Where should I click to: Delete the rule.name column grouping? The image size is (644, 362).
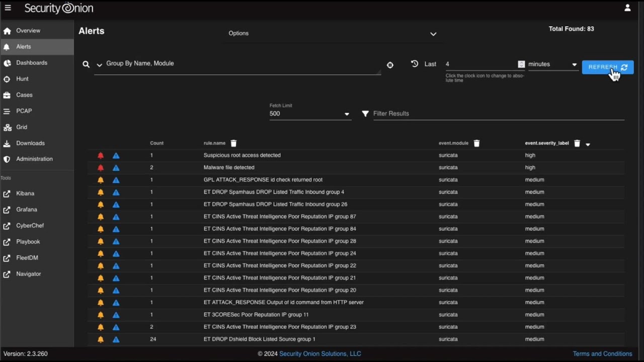click(x=233, y=143)
